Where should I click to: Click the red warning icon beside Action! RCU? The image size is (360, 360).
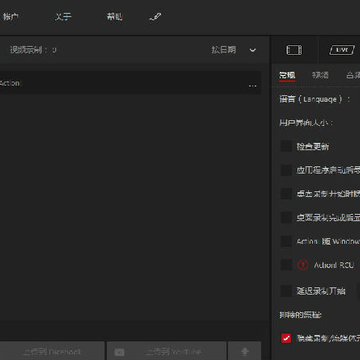tap(303, 265)
